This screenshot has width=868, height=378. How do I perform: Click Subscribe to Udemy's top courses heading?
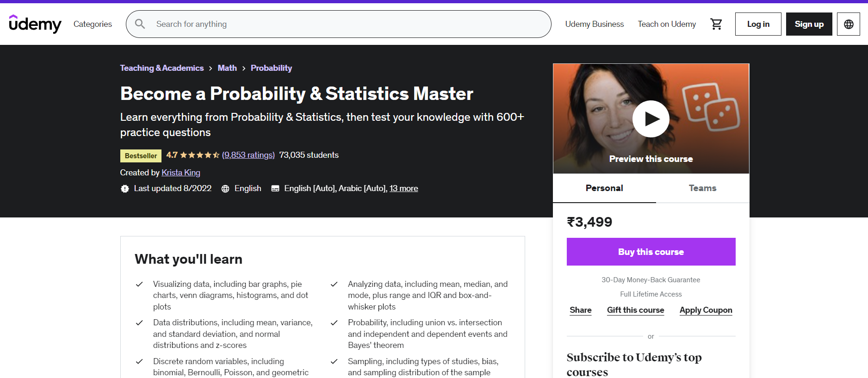pyautogui.click(x=634, y=365)
